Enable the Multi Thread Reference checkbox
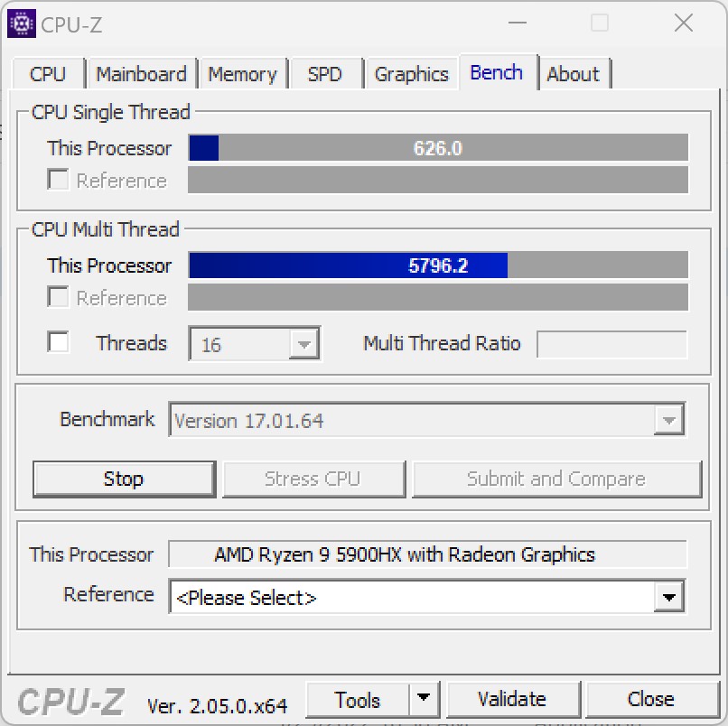Screen dimensions: 728x726 click(58, 296)
